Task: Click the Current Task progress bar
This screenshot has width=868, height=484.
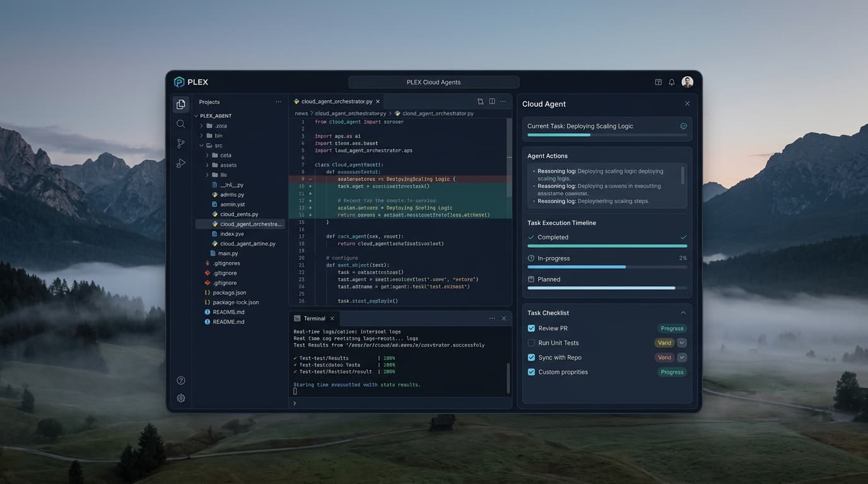Action: (x=607, y=135)
